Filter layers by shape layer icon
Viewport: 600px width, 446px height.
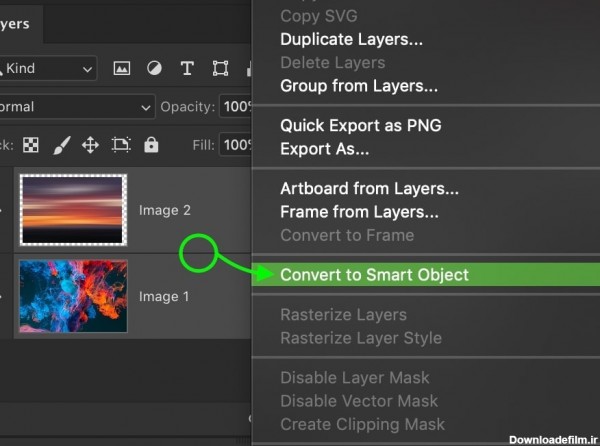[x=220, y=69]
